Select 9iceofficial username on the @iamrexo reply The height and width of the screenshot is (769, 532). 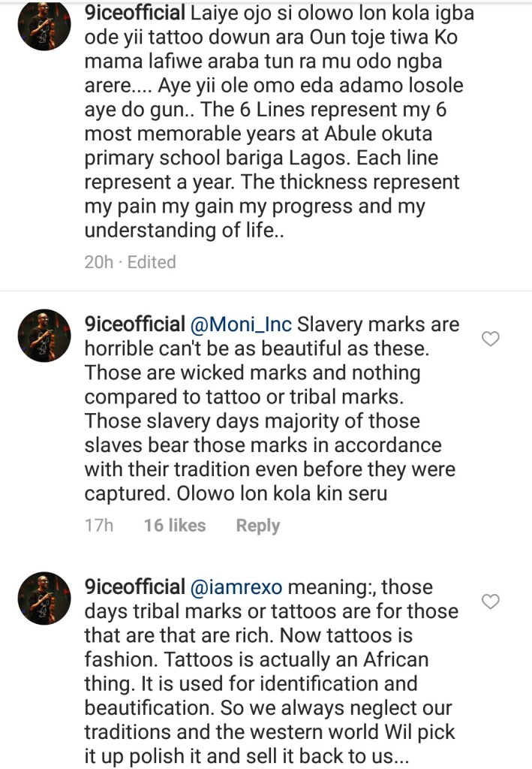(x=135, y=587)
